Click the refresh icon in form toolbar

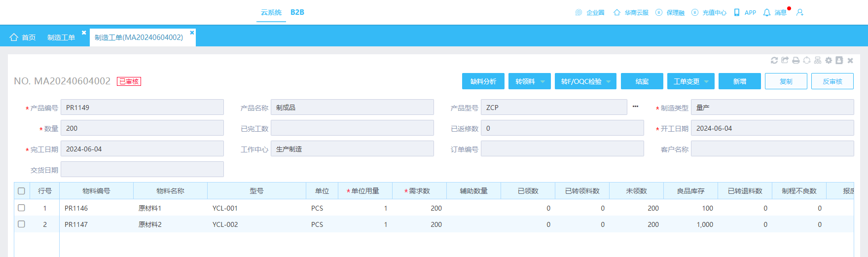[774, 60]
